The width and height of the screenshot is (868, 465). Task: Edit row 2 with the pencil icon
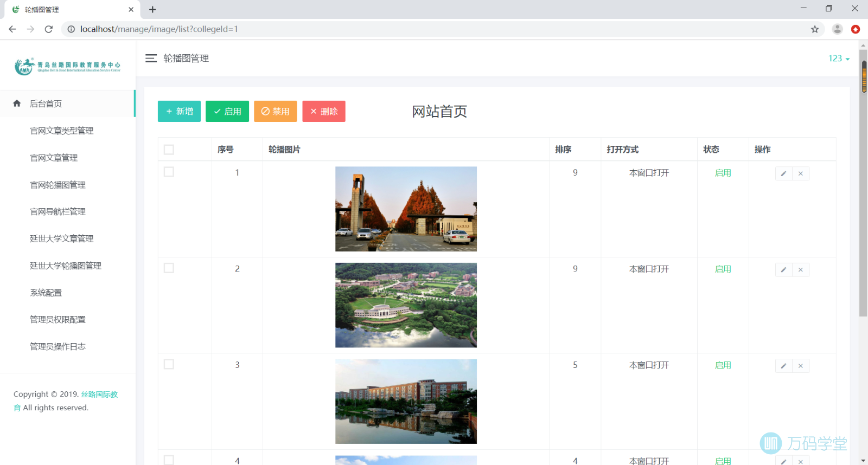tap(783, 270)
